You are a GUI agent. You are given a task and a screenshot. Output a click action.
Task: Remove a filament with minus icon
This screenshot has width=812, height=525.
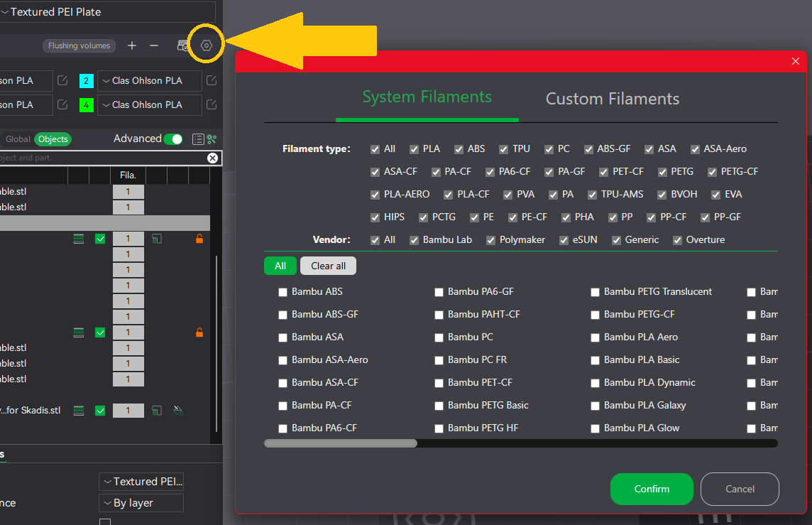pyautogui.click(x=154, y=45)
